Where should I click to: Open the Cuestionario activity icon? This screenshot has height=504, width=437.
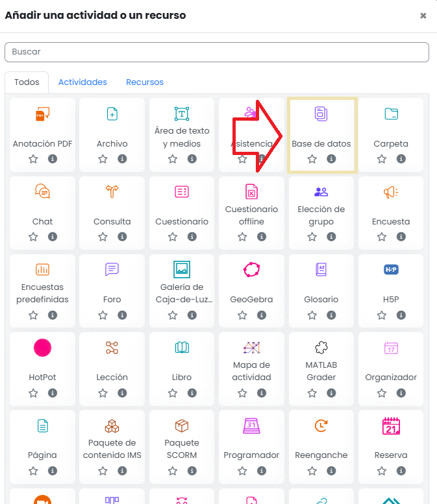click(182, 191)
